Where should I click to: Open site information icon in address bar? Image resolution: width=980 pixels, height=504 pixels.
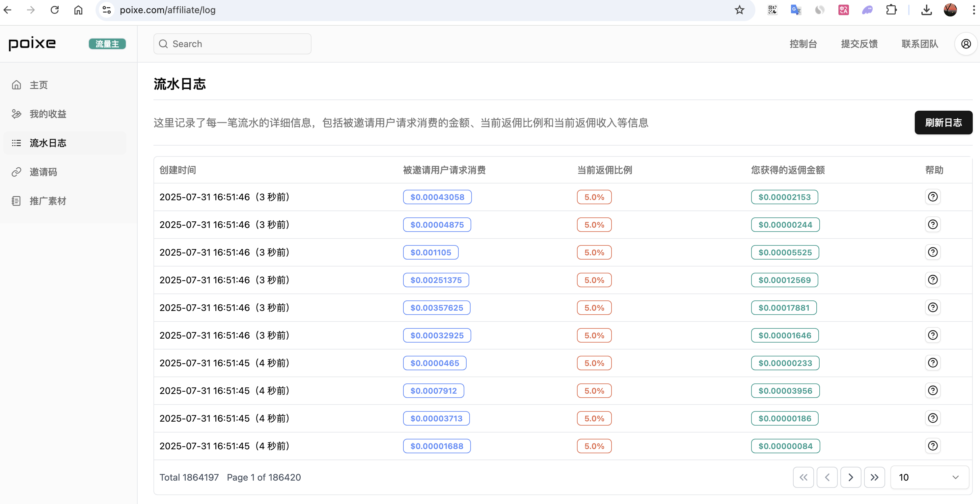[x=107, y=10]
